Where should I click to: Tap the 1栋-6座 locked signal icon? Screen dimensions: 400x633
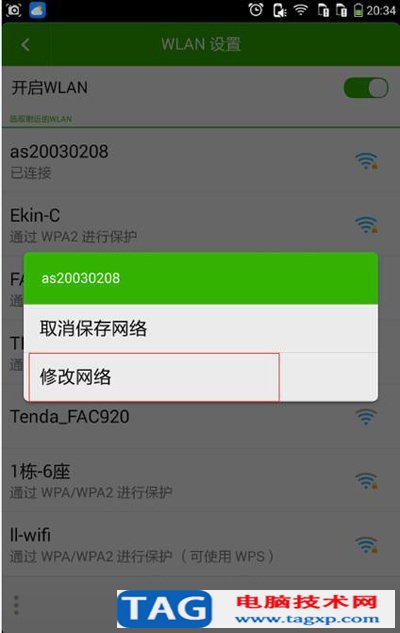point(366,481)
